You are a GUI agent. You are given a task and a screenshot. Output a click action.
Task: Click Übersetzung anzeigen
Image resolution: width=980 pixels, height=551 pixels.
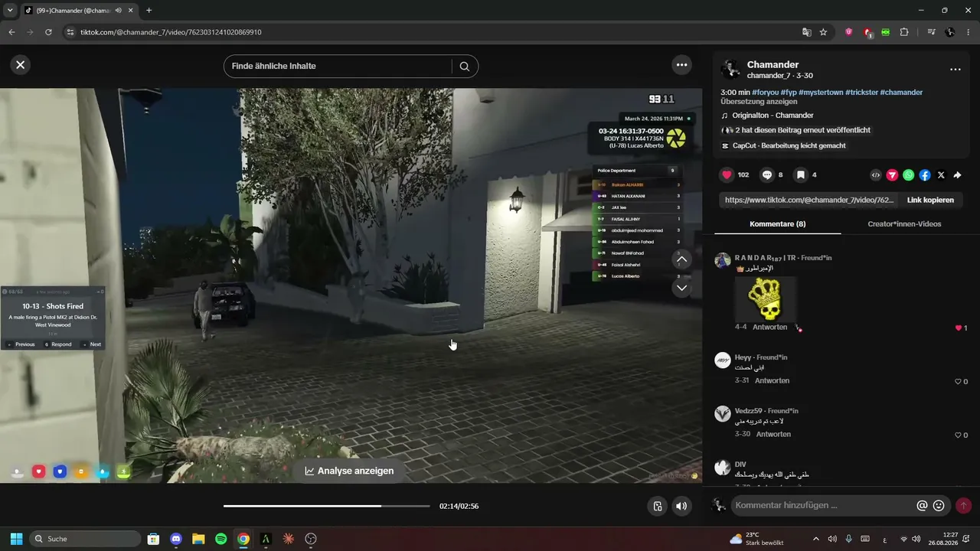[759, 101]
